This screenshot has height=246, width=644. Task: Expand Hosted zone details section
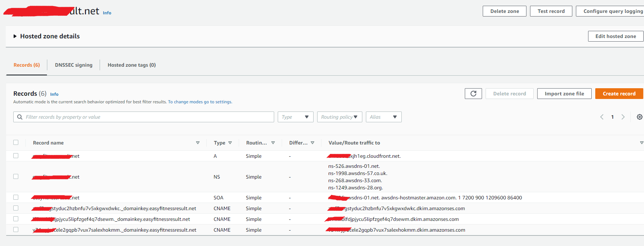pos(15,36)
